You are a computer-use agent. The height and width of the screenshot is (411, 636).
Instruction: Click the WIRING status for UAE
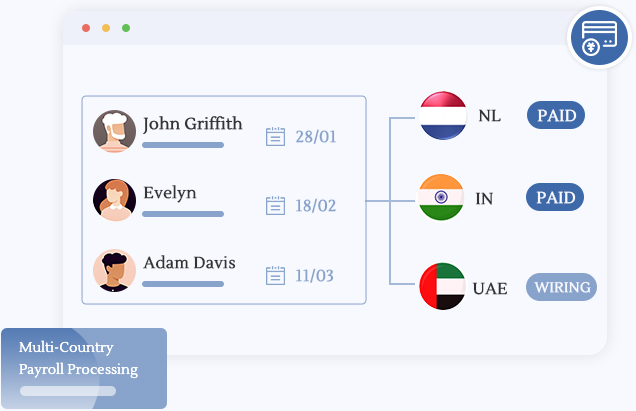(561, 287)
